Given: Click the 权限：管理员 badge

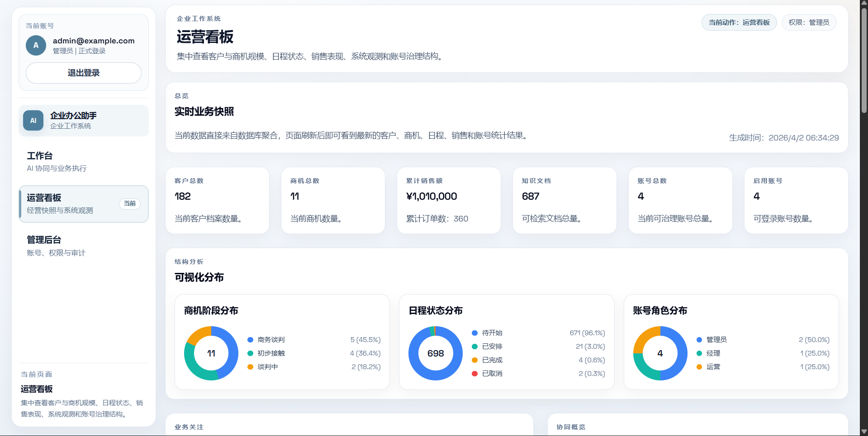Looking at the screenshot, I should pos(809,22).
